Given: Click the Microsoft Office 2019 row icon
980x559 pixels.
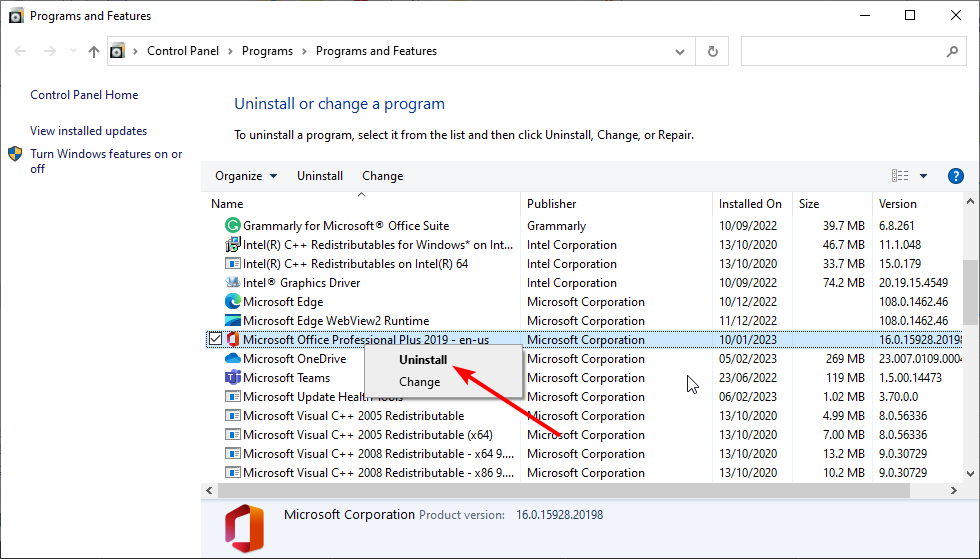Looking at the screenshot, I should pyautogui.click(x=232, y=340).
